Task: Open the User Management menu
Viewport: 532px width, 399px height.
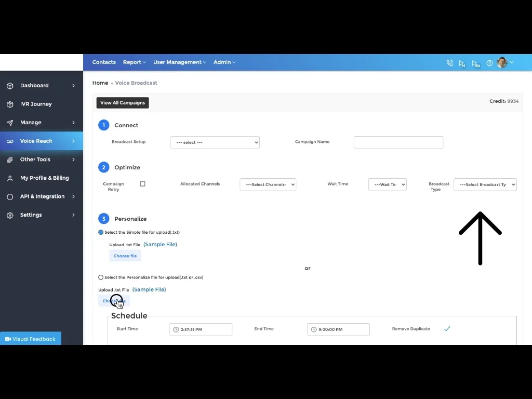Action: (x=179, y=62)
